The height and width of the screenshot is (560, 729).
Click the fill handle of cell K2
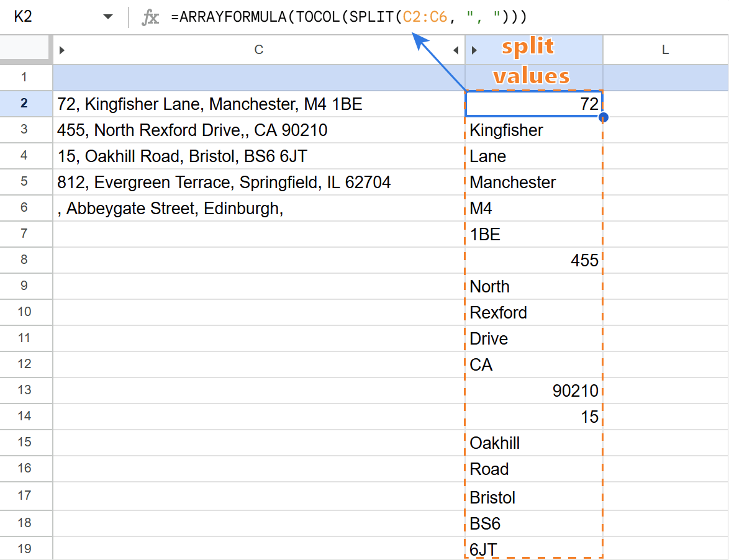point(604,117)
